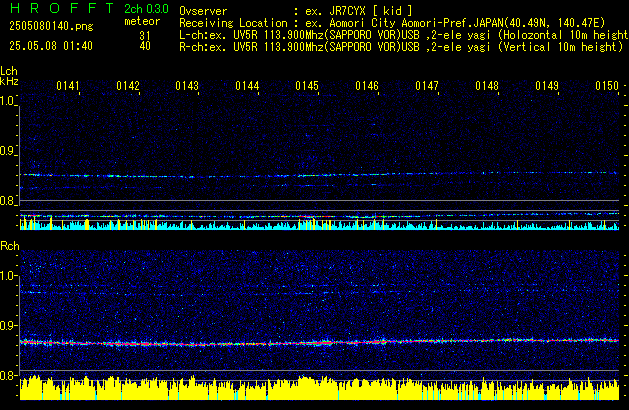Click the Rch channel label
The image size is (629, 410).
pyautogui.click(x=10, y=246)
